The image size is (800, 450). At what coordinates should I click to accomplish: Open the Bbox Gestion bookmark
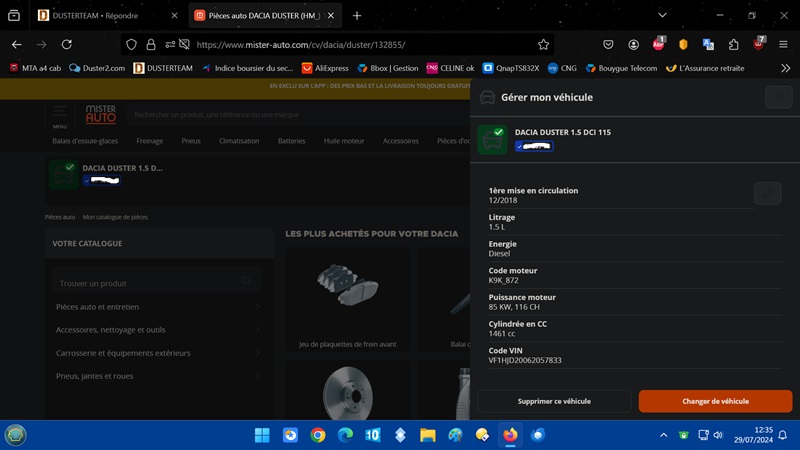[388, 68]
